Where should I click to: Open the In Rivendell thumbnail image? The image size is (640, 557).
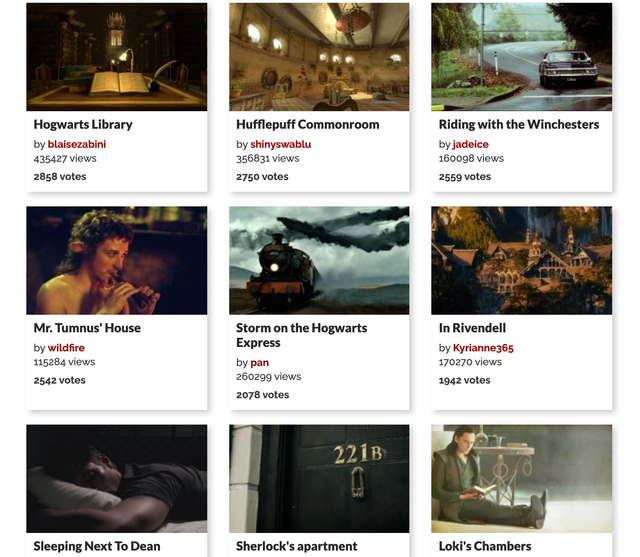[x=522, y=260]
